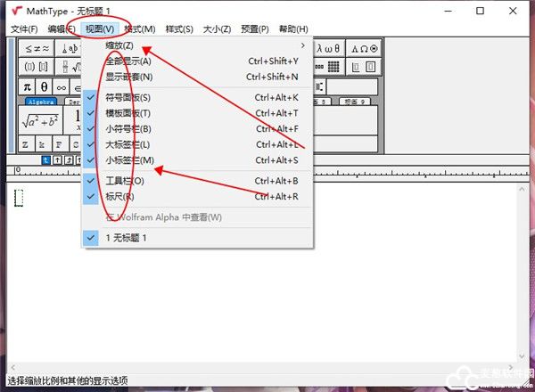The height and width of the screenshot is (392, 535).
Task: Maximize the MathType window
Action: (480, 11)
